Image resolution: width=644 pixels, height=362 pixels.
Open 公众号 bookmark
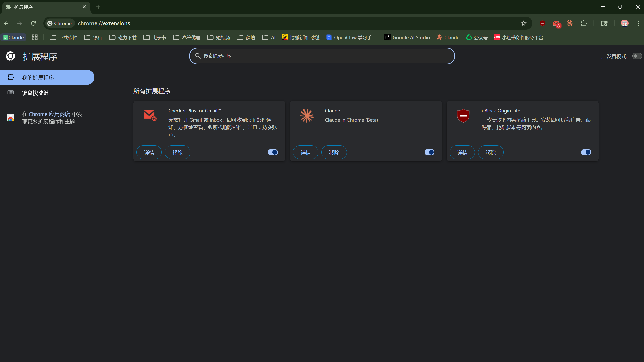tap(477, 37)
